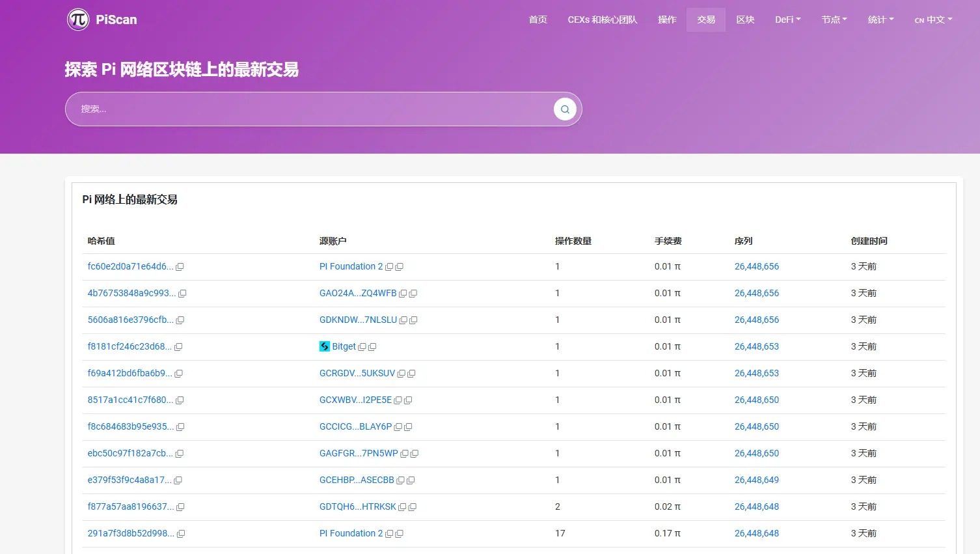
Task: Copy hash 4b76753848a9c993 using its copy icon
Action: tap(182, 294)
